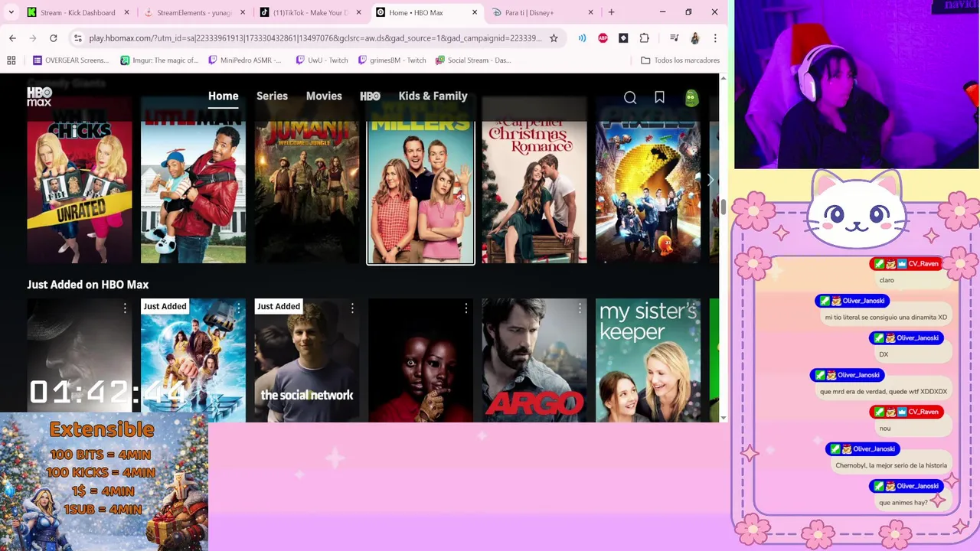The height and width of the screenshot is (551, 980).
Task: Go forward using browser forward arrow
Action: coord(33,37)
